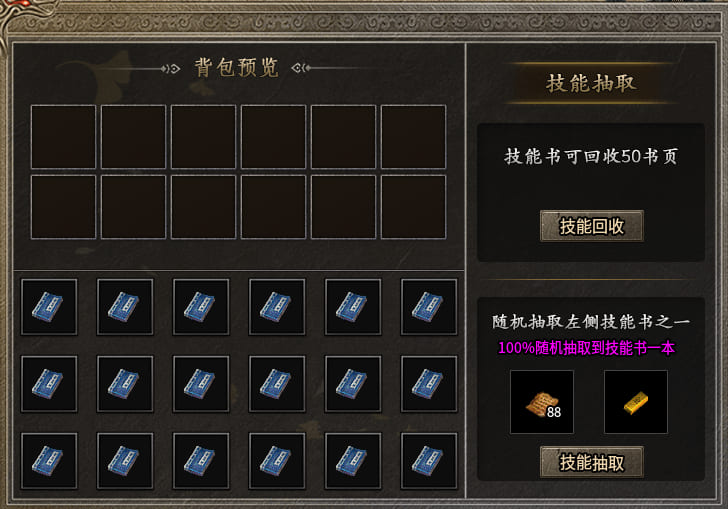
Task: Choose the third skill book in middle row
Action: point(201,384)
